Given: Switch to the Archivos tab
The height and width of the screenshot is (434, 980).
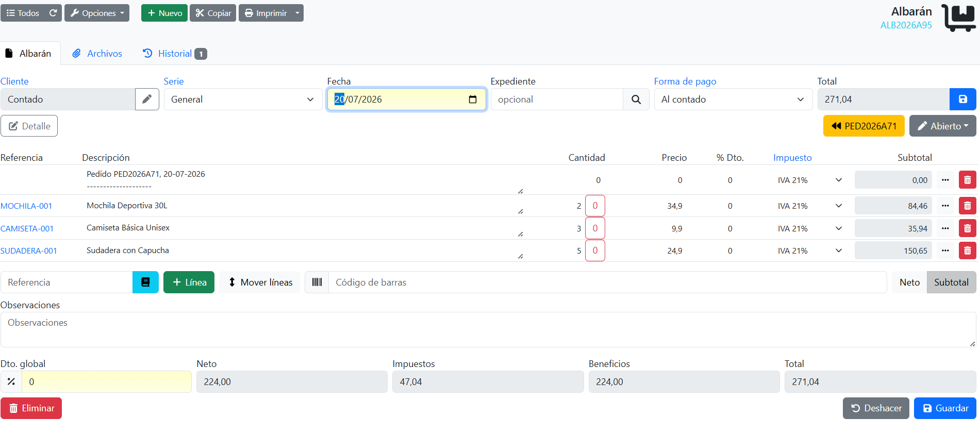Looking at the screenshot, I should (97, 53).
